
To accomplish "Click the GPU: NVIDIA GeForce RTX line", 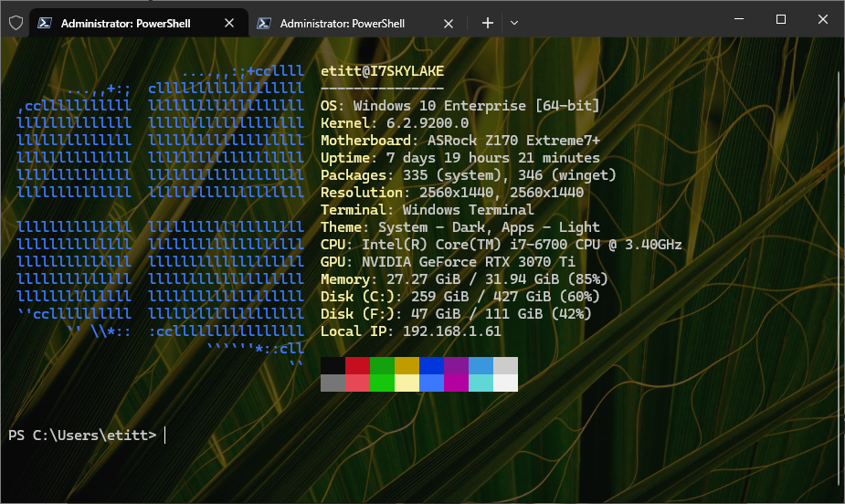I will point(448,262).
